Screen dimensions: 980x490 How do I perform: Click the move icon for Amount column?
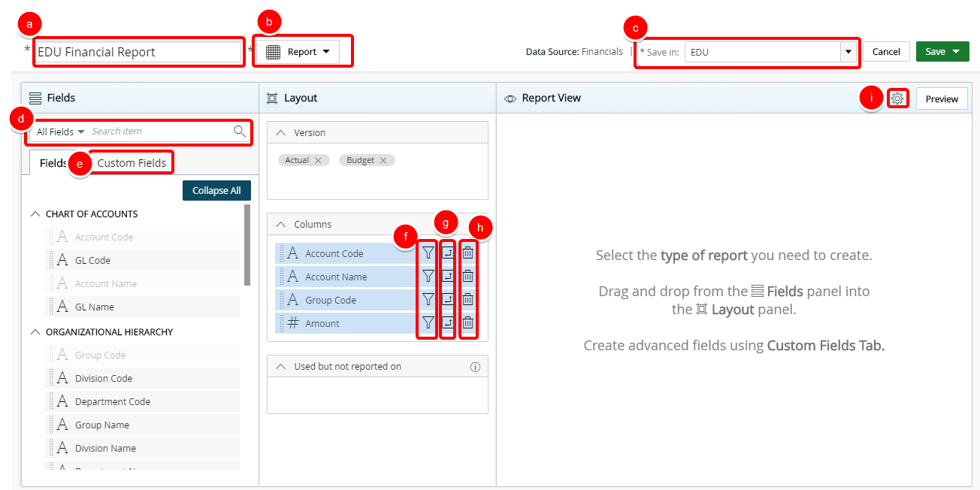(x=448, y=323)
